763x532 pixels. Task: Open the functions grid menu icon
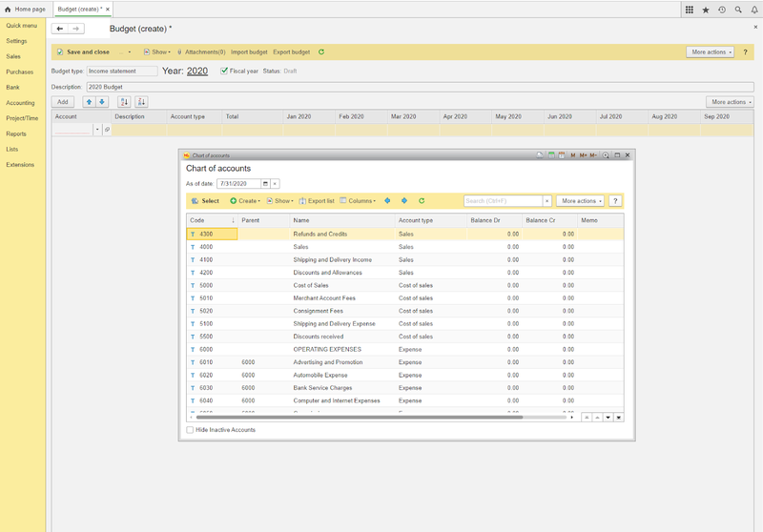click(x=690, y=9)
